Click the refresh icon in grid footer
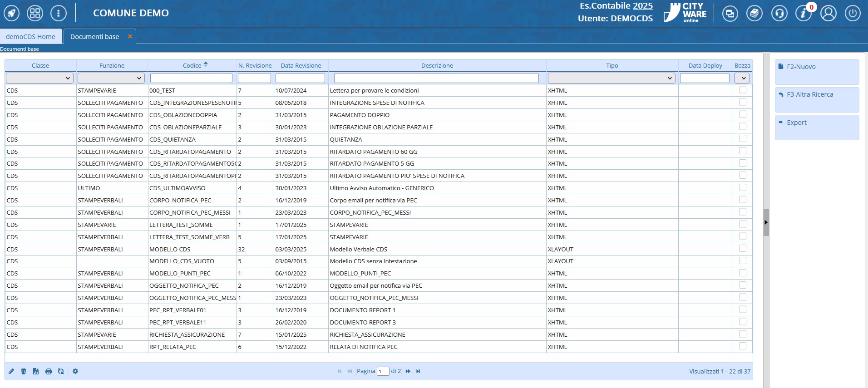This screenshot has width=868, height=388. pos(61,371)
